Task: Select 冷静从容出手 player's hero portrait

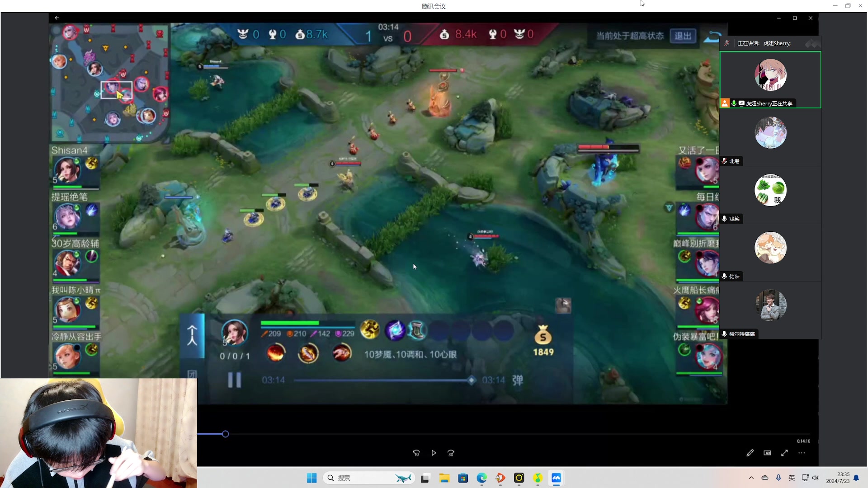Action: 67,357
